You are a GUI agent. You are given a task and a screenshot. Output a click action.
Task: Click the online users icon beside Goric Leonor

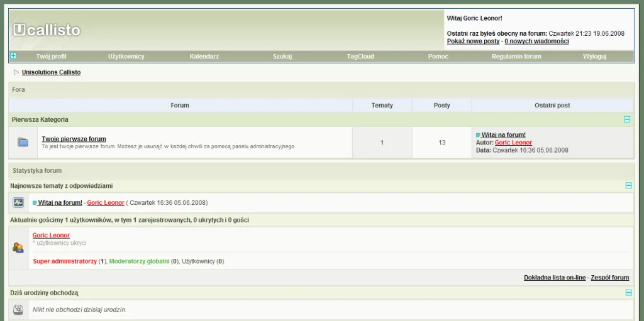(x=18, y=248)
